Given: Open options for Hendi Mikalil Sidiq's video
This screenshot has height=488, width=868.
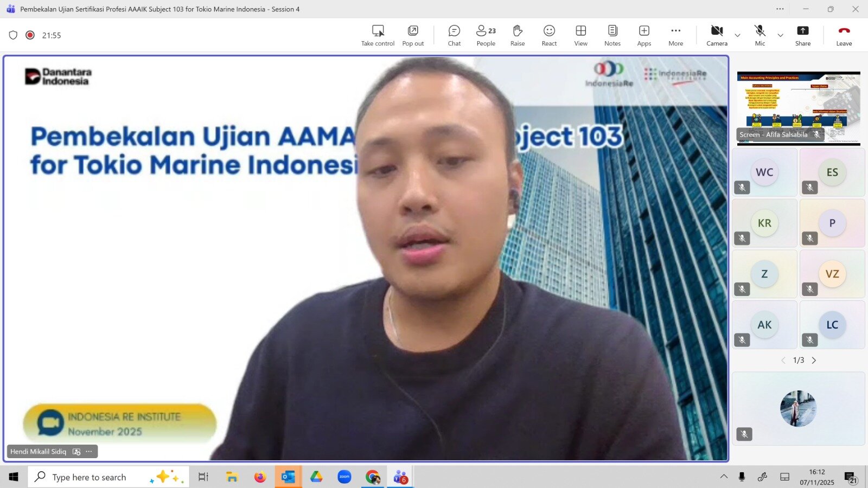Looking at the screenshot, I should click(x=89, y=452).
